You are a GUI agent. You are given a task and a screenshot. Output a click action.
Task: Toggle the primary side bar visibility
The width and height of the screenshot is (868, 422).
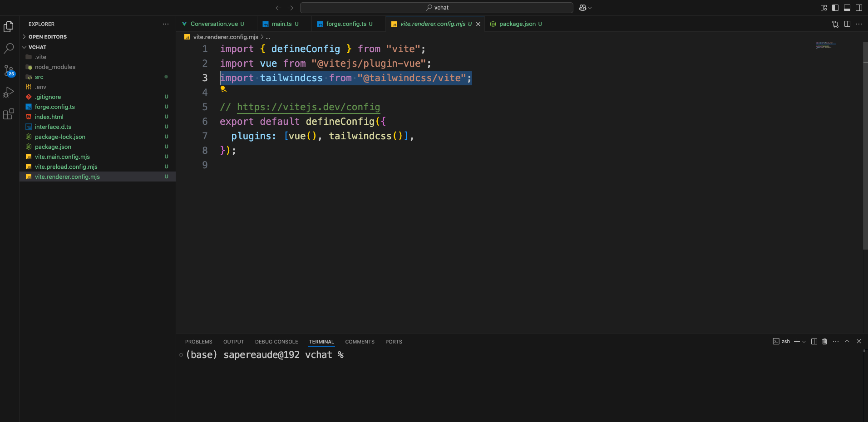point(835,8)
